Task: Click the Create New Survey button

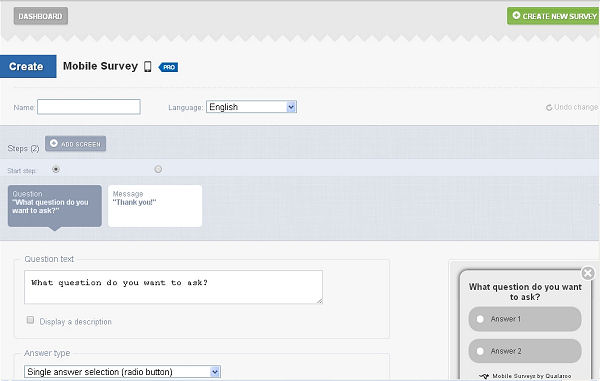Action: coord(553,16)
